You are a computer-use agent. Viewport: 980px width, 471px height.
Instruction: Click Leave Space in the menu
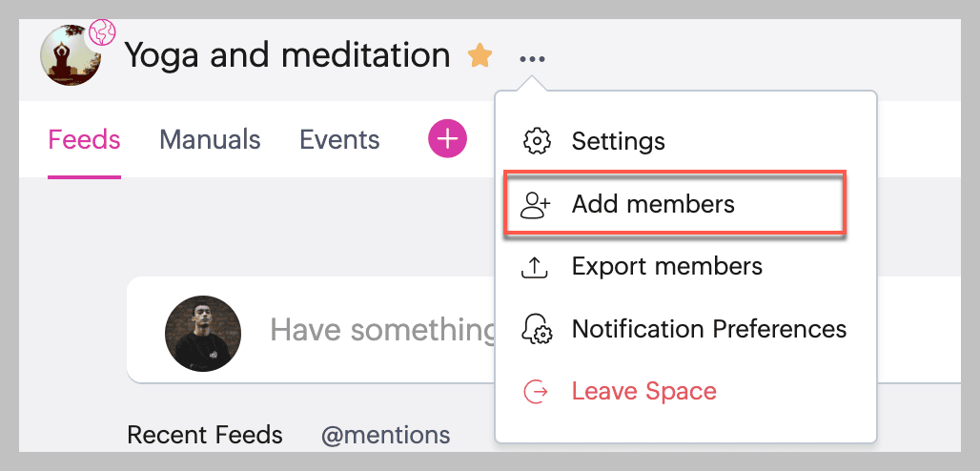pyautogui.click(x=643, y=391)
